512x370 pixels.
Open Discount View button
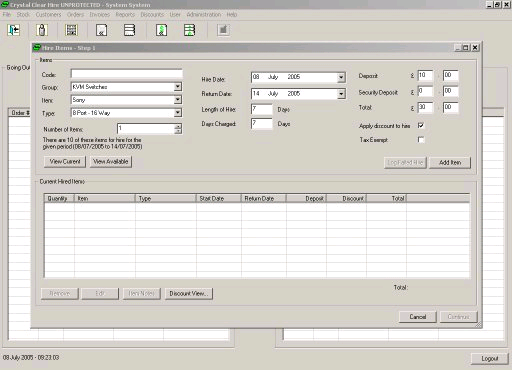pyautogui.click(x=189, y=294)
